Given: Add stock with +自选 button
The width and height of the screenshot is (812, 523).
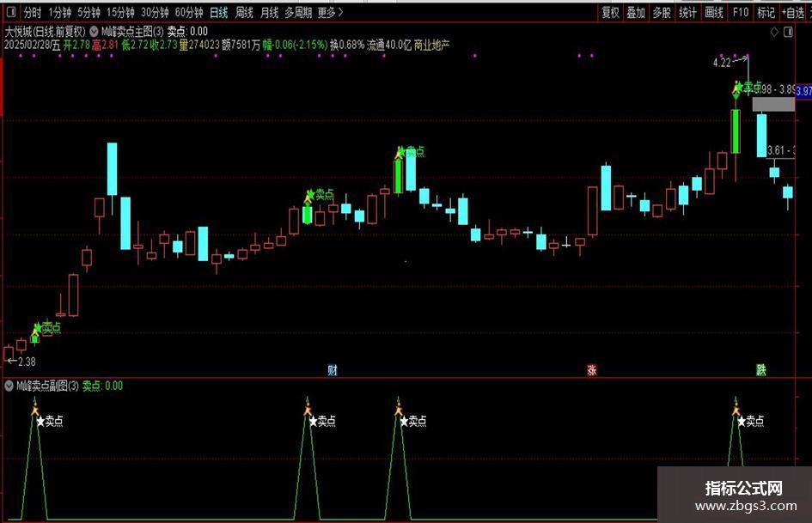Looking at the screenshot, I should coord(793,12).
